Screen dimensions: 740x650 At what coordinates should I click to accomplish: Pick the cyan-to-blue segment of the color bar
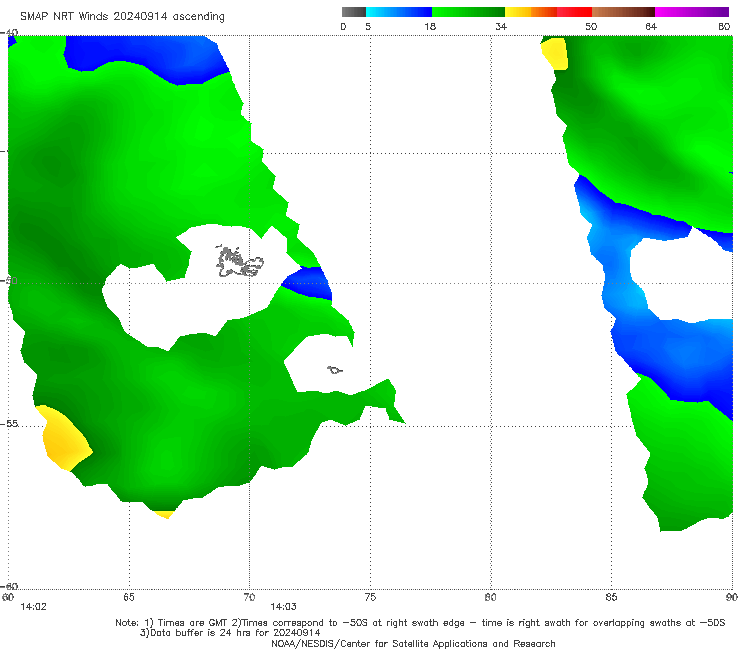click(398, 12)
